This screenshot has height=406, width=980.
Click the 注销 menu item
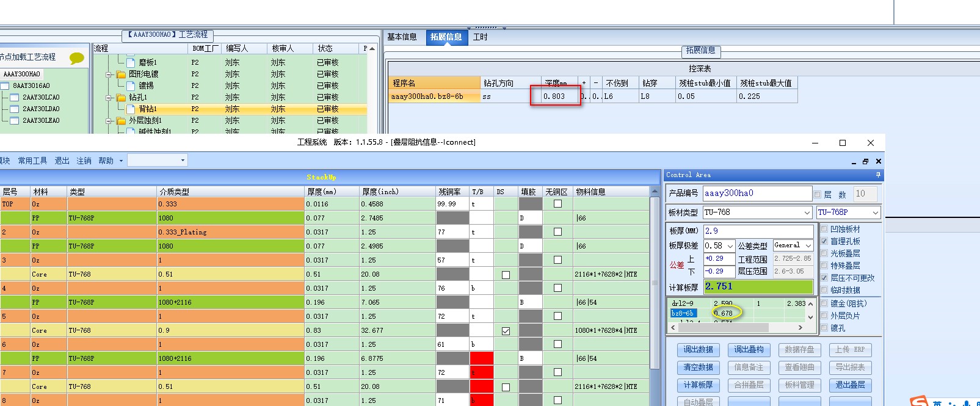pyautogui.click(x=84, y=161)
